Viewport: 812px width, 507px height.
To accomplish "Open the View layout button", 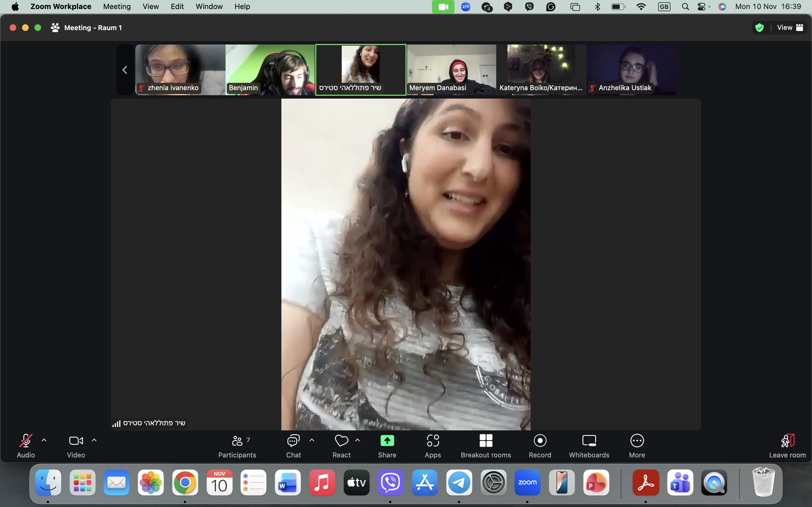I will (789, 28).
